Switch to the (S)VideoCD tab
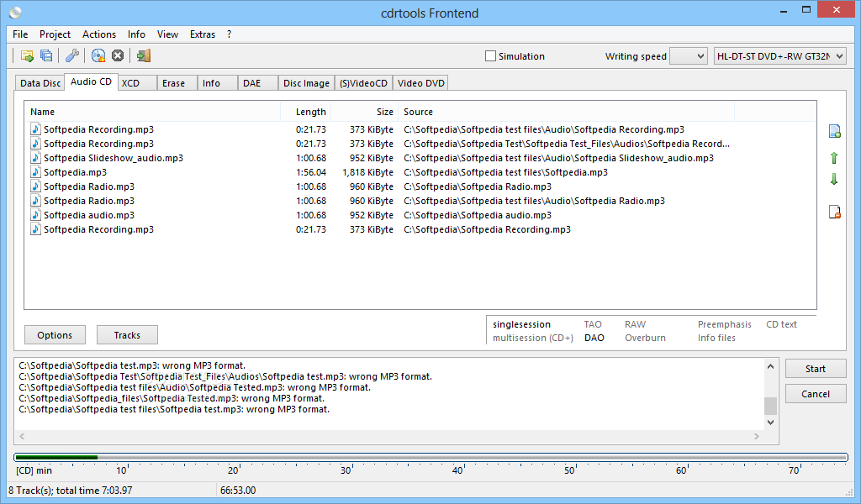This screenshot has width=861, height=504. click(363, 83)
